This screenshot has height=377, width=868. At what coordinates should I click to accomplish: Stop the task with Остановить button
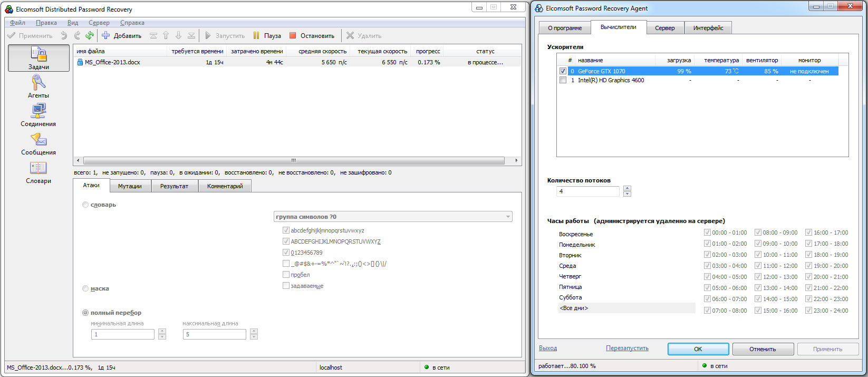pos(312,35)
